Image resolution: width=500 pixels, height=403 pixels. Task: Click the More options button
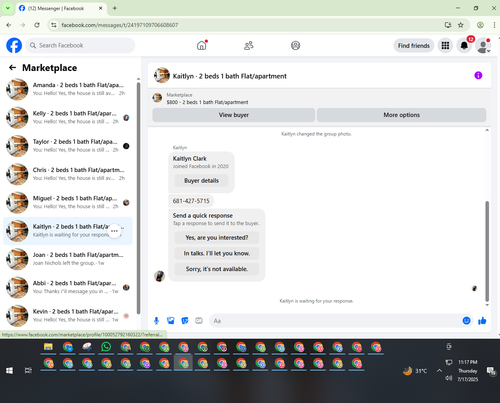pyautogui.click(x=401, y=115)
